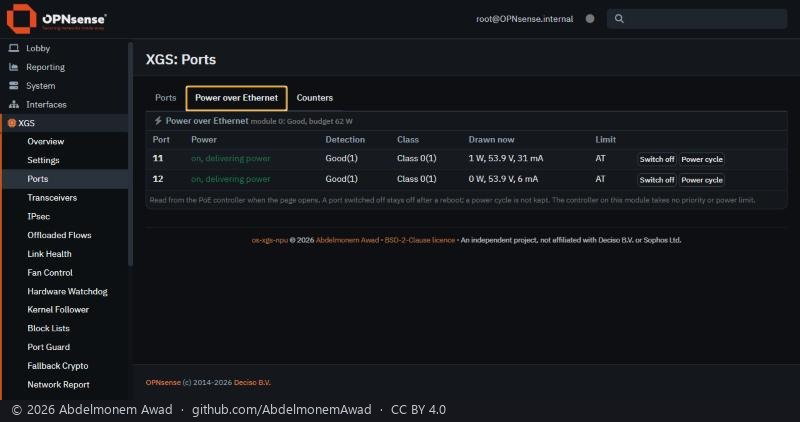Open Hardware Watchdog page
Image resolution: width=800 pixels, height=422 pixels.
pos(65,291)
